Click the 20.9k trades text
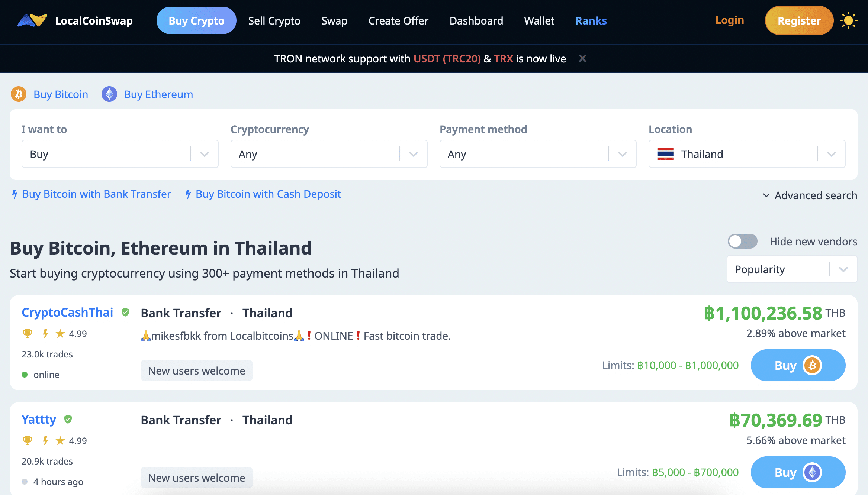Image resolution: width=868 pixels, height=495 pixels. 47,461
